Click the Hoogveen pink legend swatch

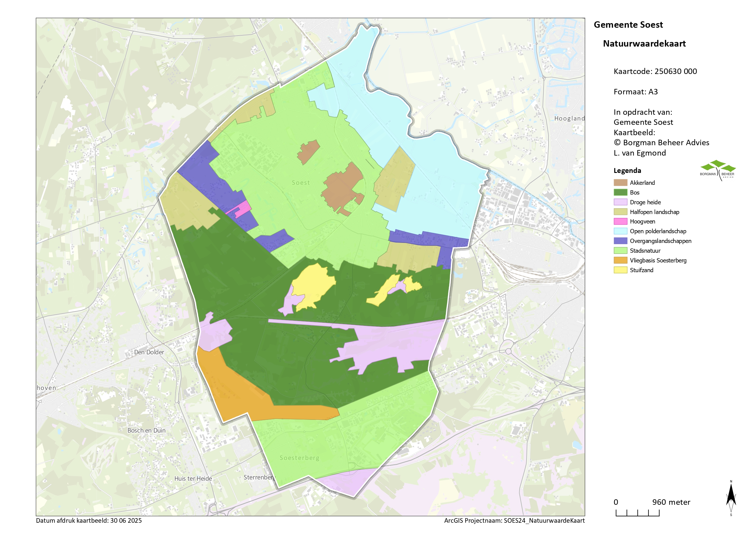pyautogui.click(x=620, y=221)
